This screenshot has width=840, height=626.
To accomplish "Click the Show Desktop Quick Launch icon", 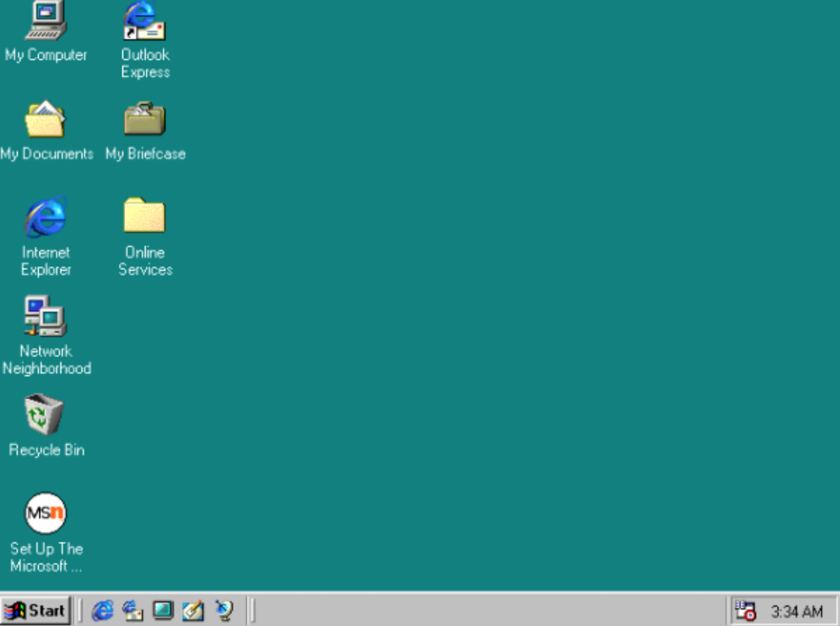I will [x=163, y=610].
